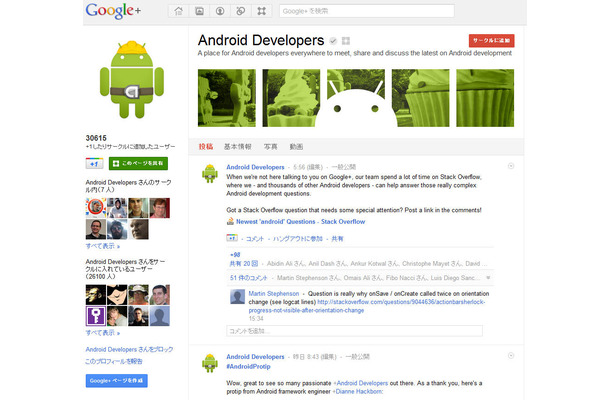Select the 動画 videos tab

296,147
